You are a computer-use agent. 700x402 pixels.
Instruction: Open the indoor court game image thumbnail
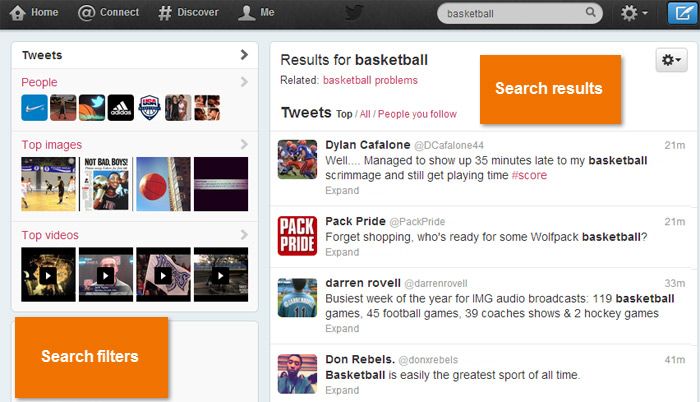(x=48, y=184)
